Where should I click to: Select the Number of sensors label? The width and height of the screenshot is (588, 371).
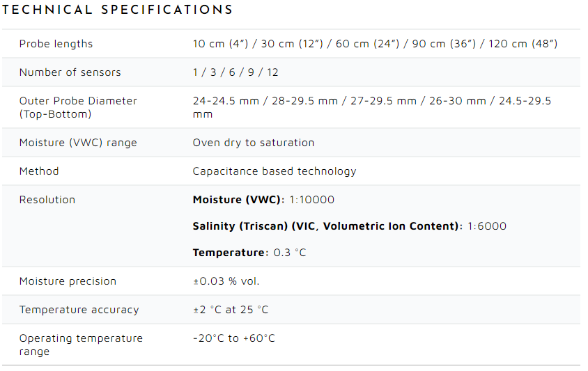(x=70, y=72)
